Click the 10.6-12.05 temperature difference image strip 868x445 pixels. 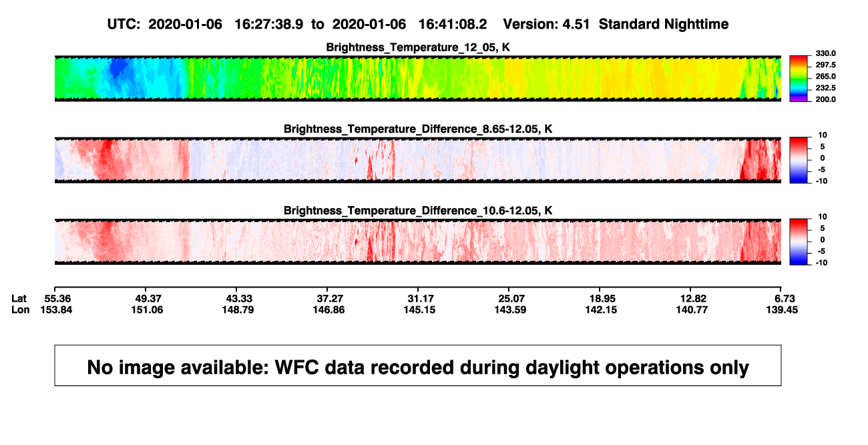tap(417, 242)
